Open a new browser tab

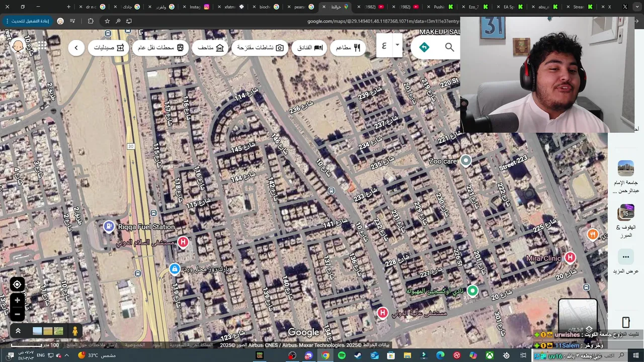[68, 7]
